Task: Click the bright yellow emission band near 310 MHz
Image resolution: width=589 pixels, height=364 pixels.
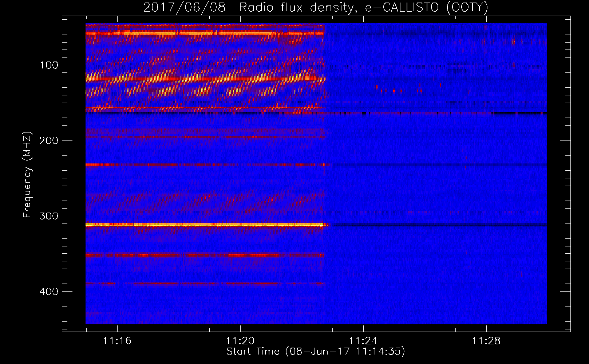Action: point(205,225)
